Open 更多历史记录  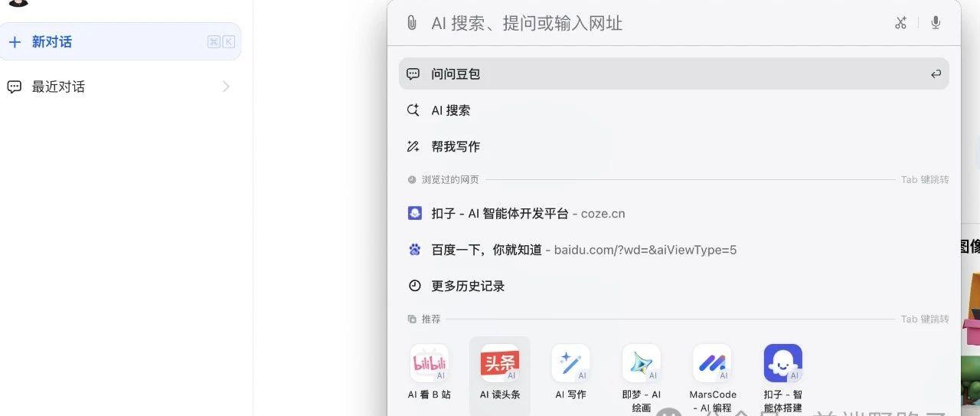[x=674, y=286]
